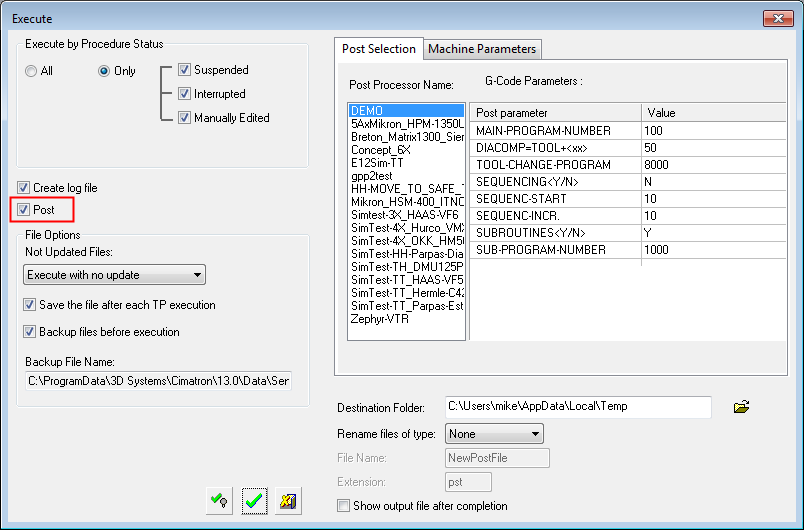Toggle the Create log file checkbox

click(24, 188)
